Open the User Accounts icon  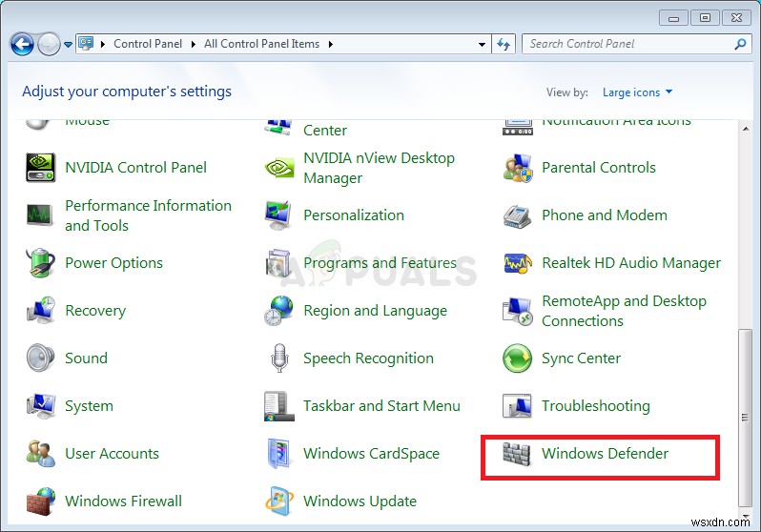[x=40, y=454]
